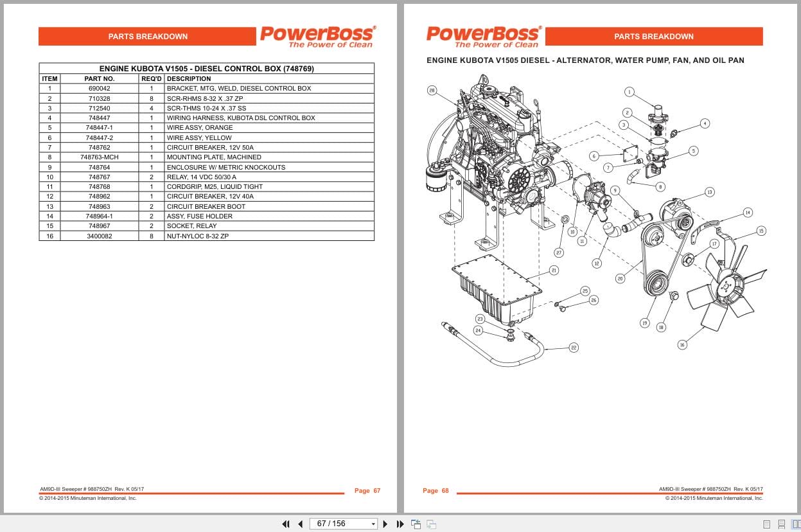Click diagram callout 21 at oil pan
The image size is (801, 532).
click(553, 270)
